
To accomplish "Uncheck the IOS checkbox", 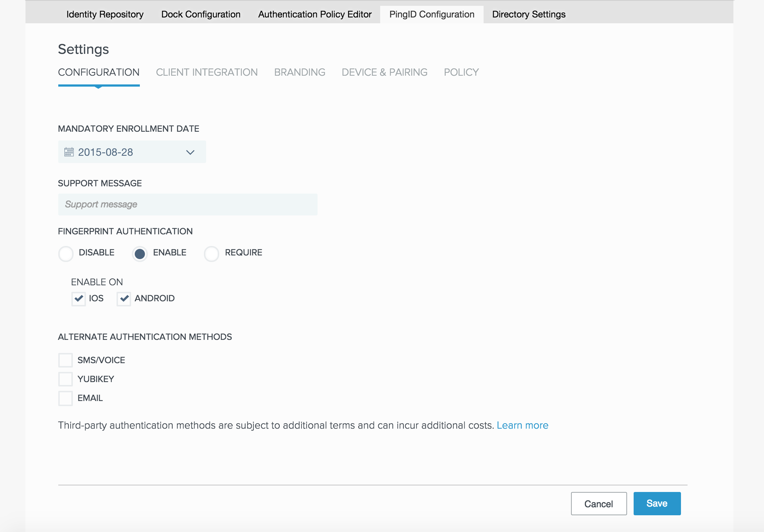I will click(79, 299).
